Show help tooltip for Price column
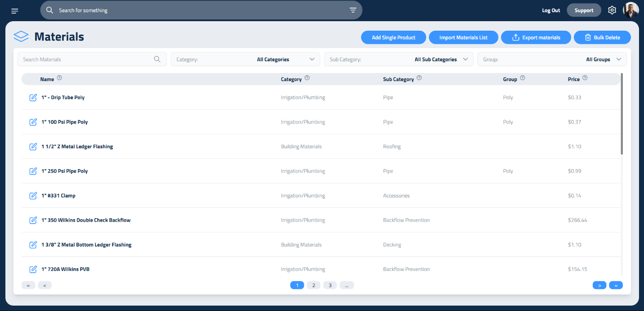Viewport: 644px width, 311px height. (585, 78)
